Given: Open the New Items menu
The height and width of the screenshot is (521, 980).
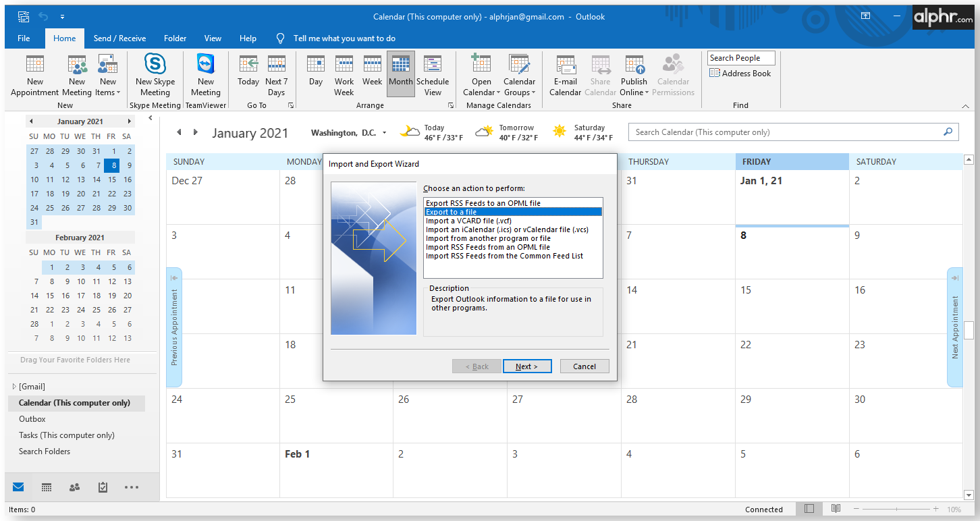Looking at the screenshot, I should [107, 76].
